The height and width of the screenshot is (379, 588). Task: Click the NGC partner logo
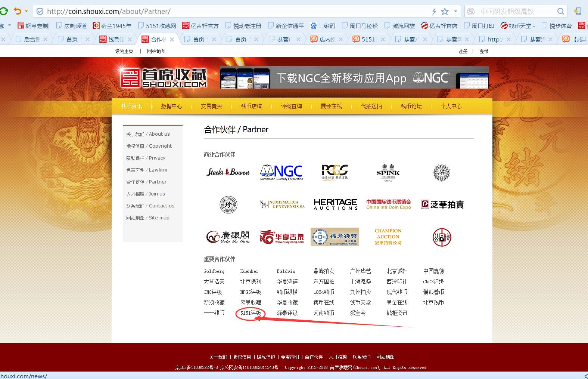click(281, 172)
